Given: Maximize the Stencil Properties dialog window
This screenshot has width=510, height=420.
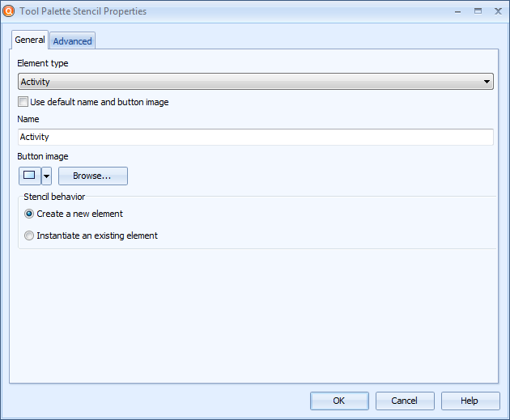Looking at the screenshot, I should click(x=478, y=11).
